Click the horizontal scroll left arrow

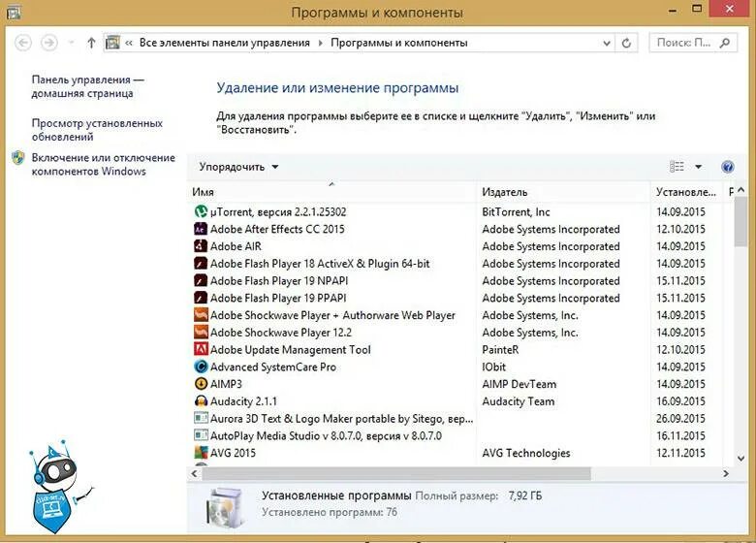[194, 473]
